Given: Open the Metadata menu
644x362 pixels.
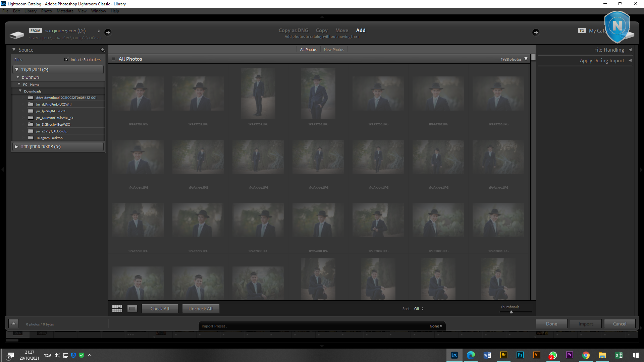Looking at the screenshot, I should 65,11.
